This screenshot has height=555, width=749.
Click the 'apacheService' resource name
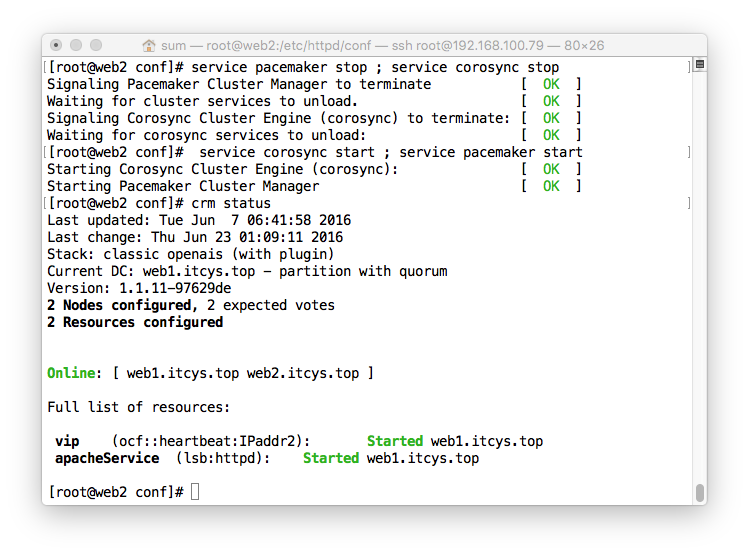pyautogui.click(x=107, y=458)
